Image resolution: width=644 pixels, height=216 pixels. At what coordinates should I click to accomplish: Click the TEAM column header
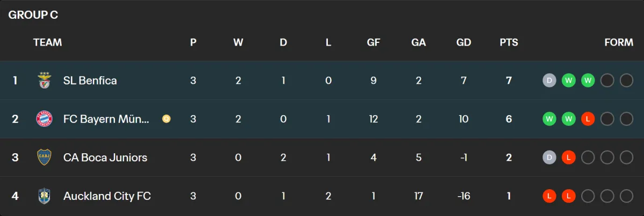[47, 42]
